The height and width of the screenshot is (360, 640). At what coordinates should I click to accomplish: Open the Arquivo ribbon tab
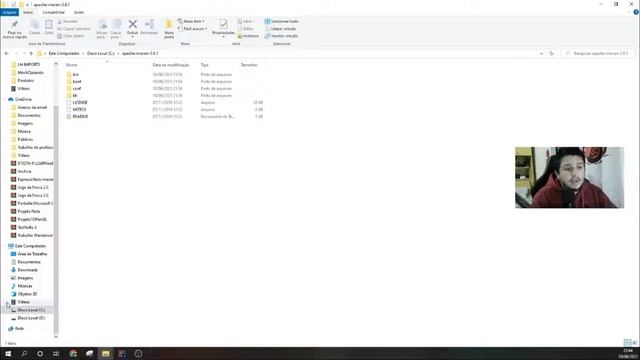tap(9, 12)
